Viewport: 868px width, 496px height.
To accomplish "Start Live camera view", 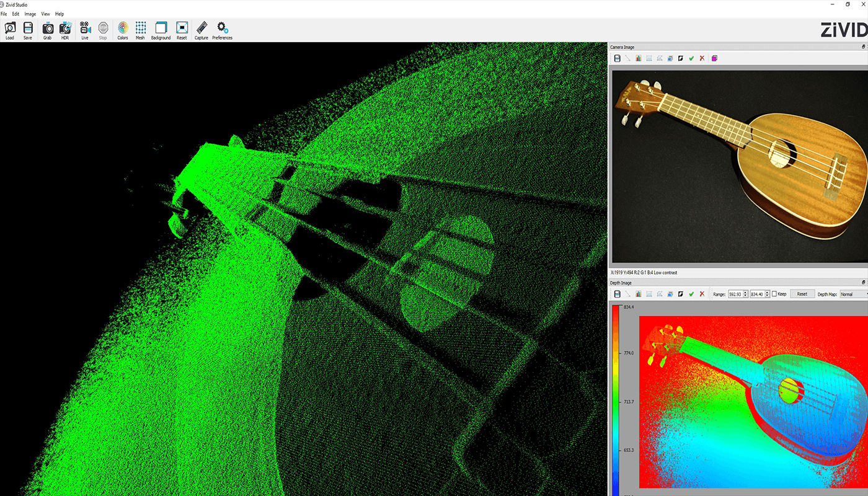I will click(84, 29).
